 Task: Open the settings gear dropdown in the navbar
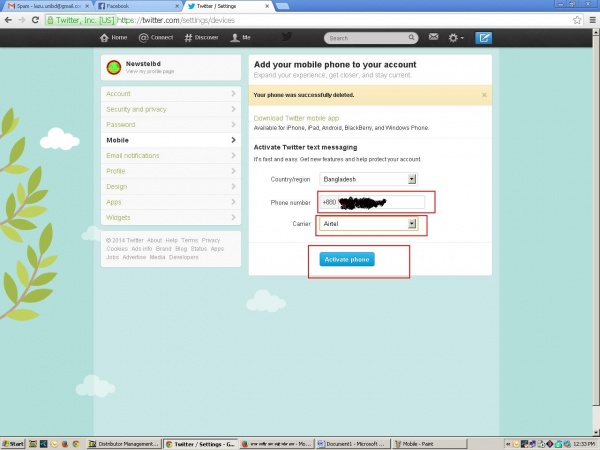click(456, 38)
